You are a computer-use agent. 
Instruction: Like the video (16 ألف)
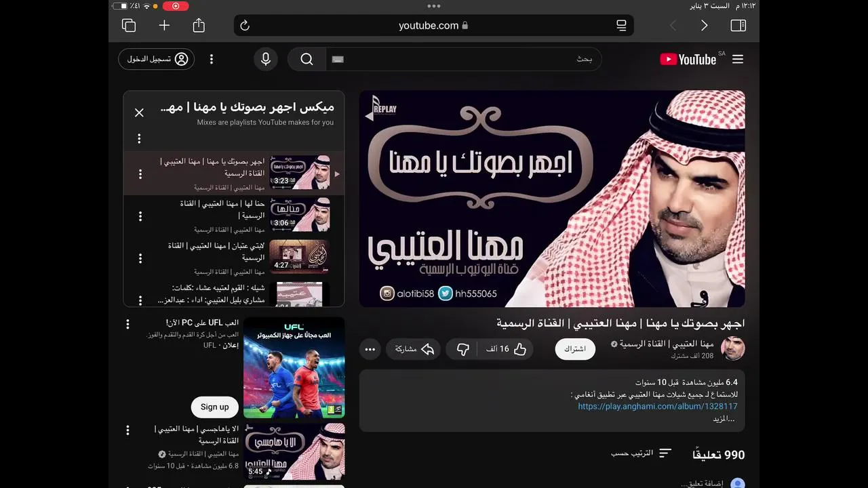505,349
